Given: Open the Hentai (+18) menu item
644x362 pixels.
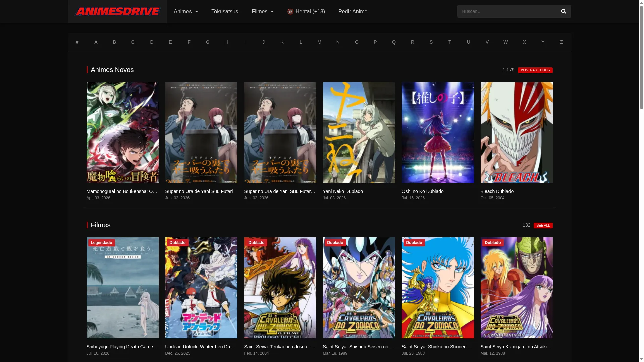Looking at the screenshot, I should coord(306,12).
